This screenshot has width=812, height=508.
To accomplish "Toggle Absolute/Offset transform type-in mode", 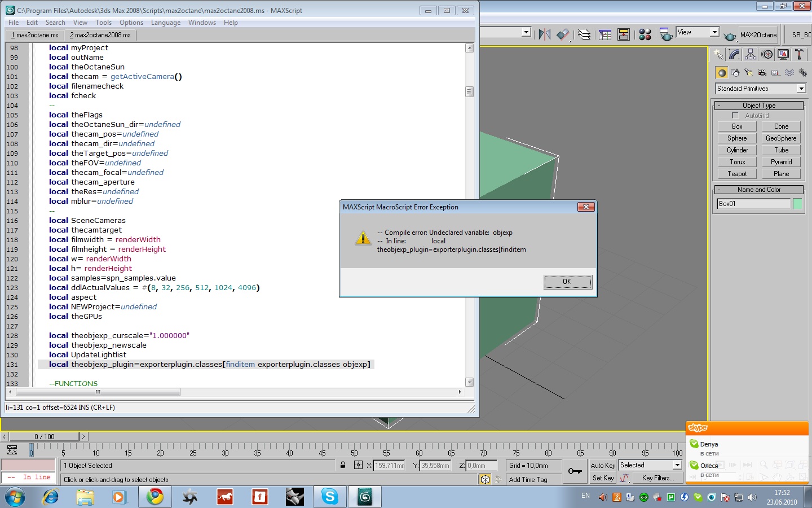I will pyautogui.click(x=358, y=465).
